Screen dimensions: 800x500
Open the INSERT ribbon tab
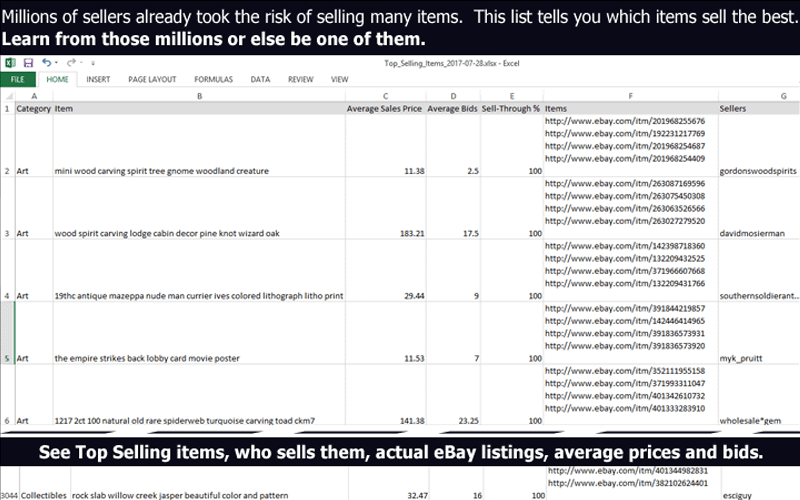[x=98, y=80]
